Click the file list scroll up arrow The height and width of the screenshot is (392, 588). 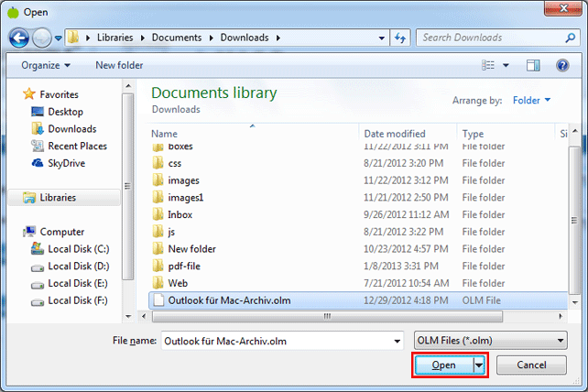574,131
